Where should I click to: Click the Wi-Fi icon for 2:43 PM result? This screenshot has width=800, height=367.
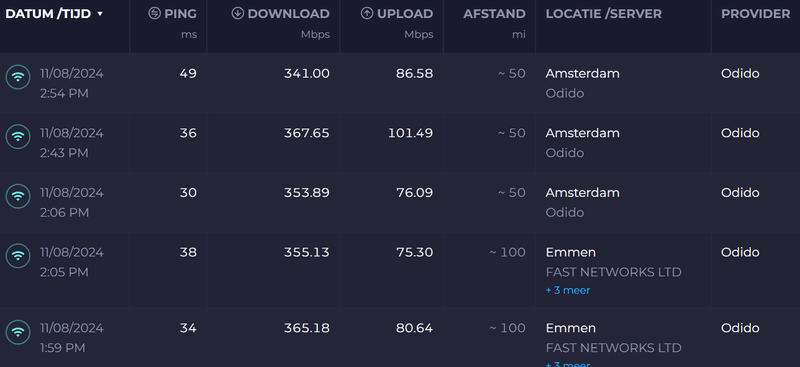point(18,137)
